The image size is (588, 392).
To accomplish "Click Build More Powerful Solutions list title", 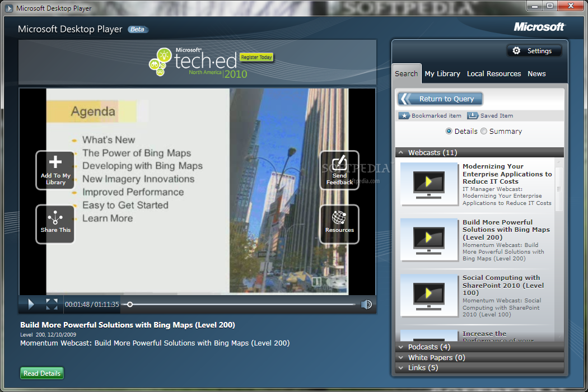I will point(506,230).
